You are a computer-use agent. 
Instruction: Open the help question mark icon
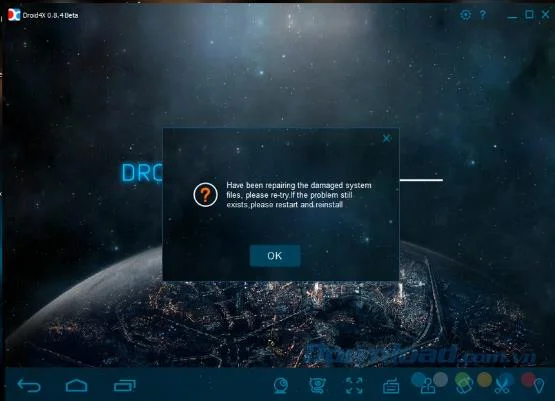click(483, 15)
